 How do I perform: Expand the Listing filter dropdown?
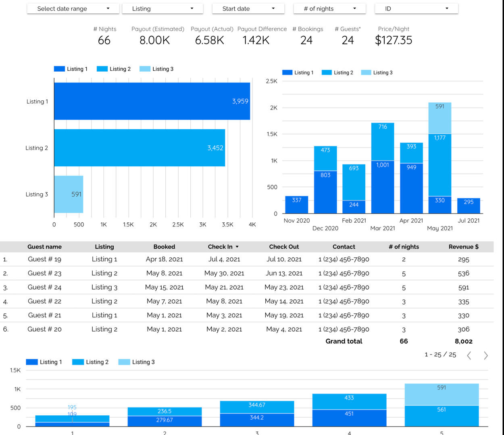pos(162,8)
